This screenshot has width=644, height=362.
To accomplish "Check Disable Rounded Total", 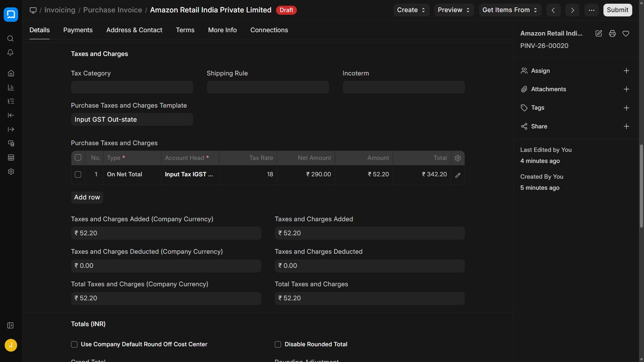I will click(278, 345).
